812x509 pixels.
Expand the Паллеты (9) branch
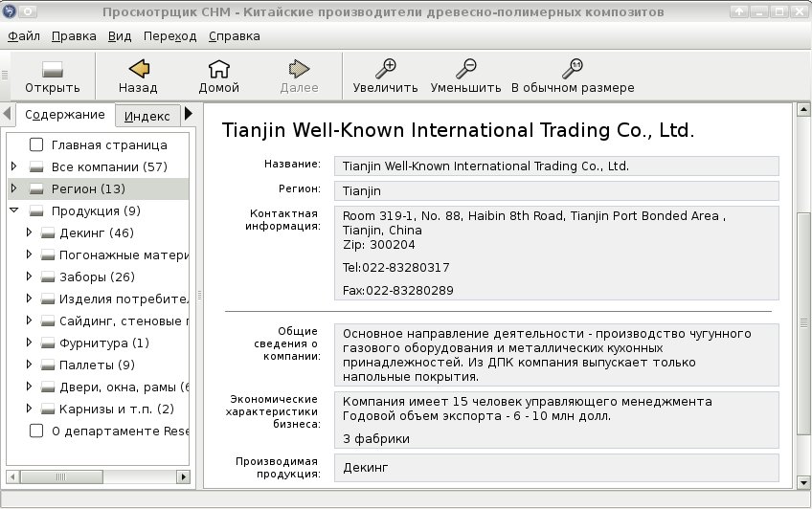click(x=29, y=365)
